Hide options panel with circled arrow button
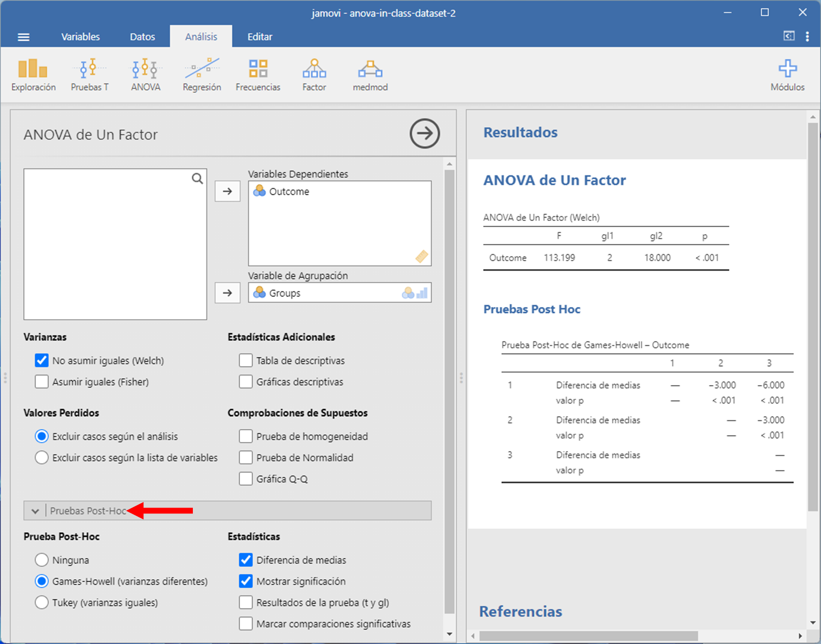This screenshot has width=821, height=644. (x=425, y=134)
